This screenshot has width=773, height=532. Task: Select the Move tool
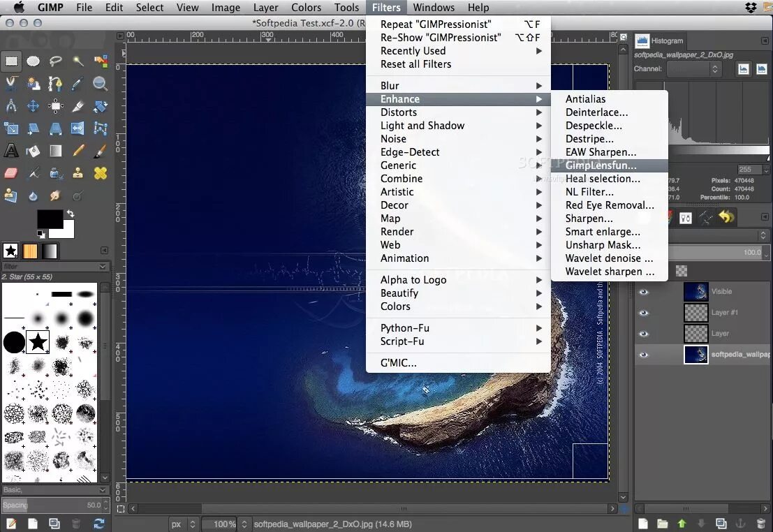coord(33,106)
